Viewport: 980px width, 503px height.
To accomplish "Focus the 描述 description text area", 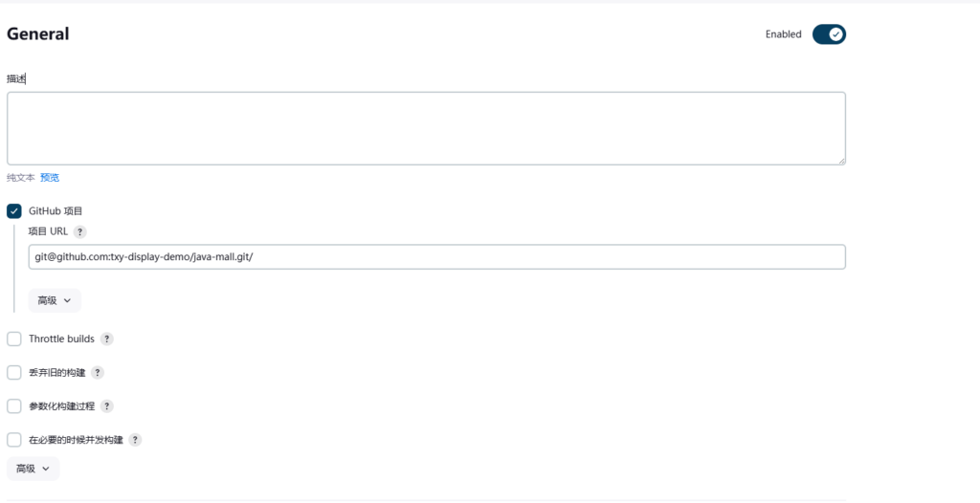I will pos(426,129).
